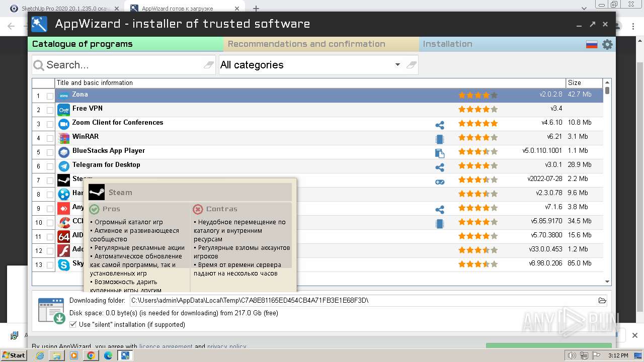Click scroll-down arrow of program list

pos(607,282)
